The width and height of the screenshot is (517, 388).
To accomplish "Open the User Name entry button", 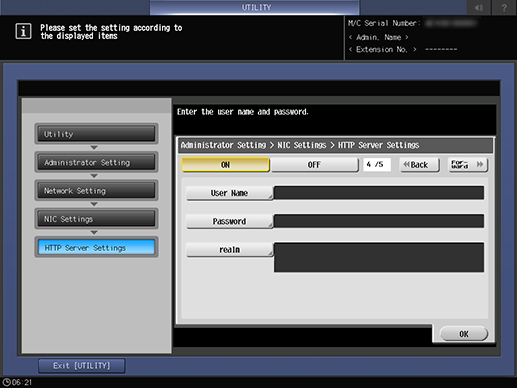I will (229, 193).
